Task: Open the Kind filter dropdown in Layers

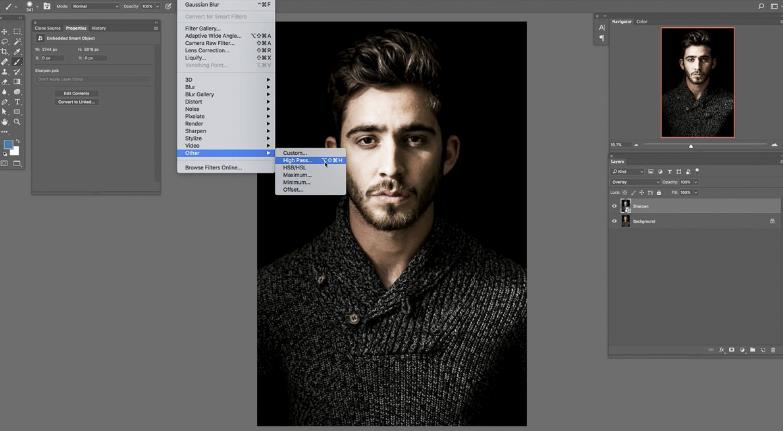Action: pos(628,171)
